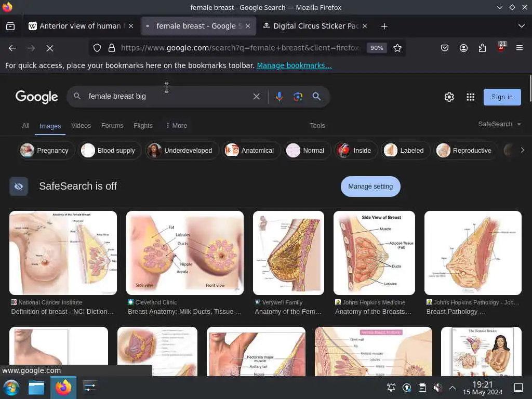
Task: Search by image with Google Lens
Action: [298, 97]
